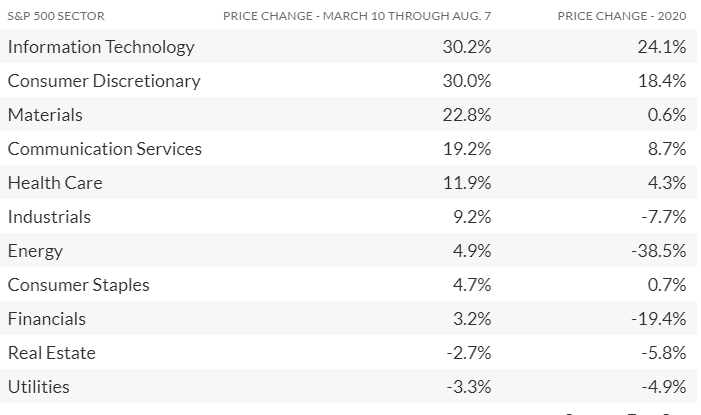701x415 pixels.
Task: Click the Real Estate sector name
Action: coord(51,353)
